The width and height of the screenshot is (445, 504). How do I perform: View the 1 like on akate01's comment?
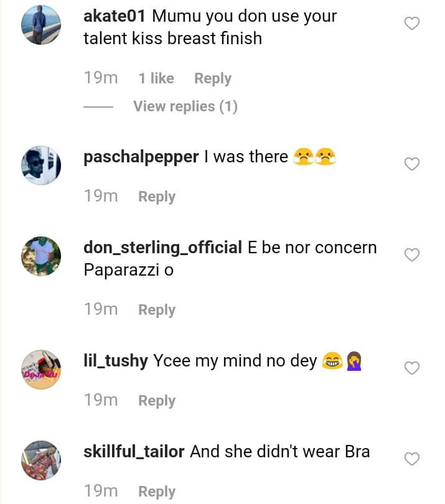pos(156,78)
